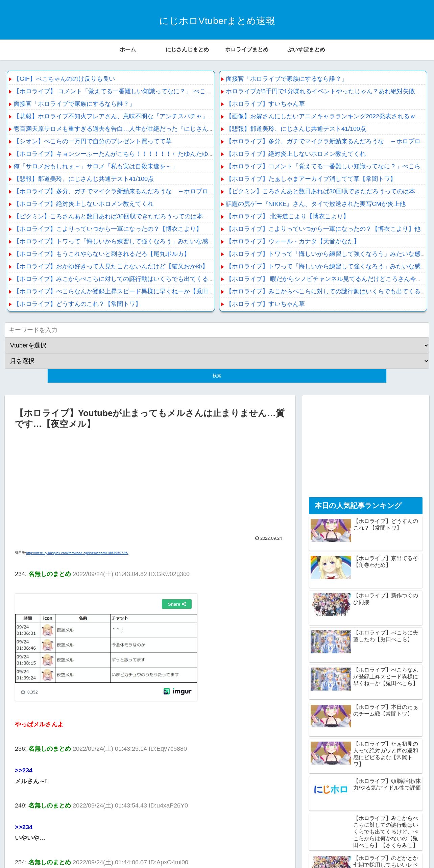Image resolution: width=434 pixels, height=868 pixels.
Task: Open 北海道こより【博衣こより】 link
Action: tap(287, 216)
